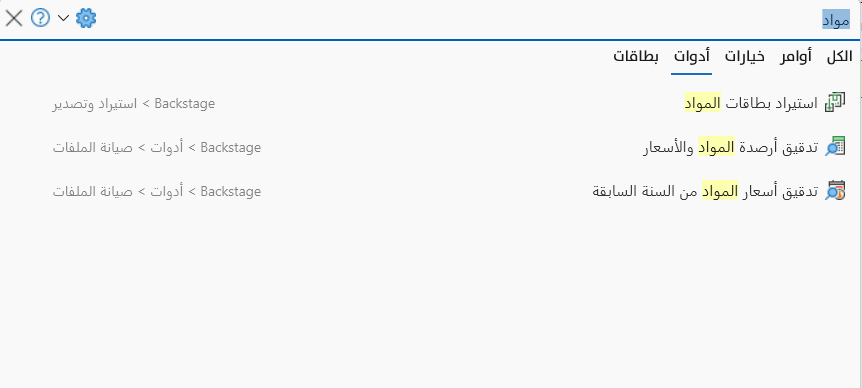The width and height of the screenshot is (862, 388).
Task: Click the help question mark icon
Action: point(40,18)
